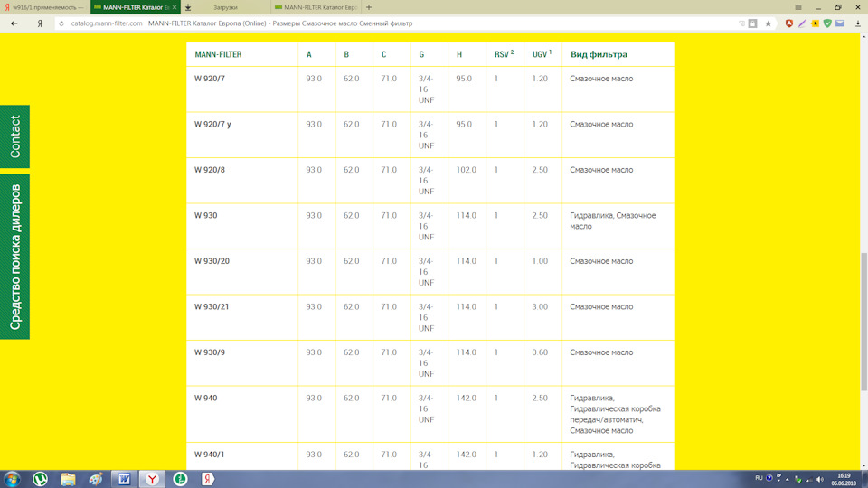
Task: Switch to the Загрузки tab
Action: (225, 7)
